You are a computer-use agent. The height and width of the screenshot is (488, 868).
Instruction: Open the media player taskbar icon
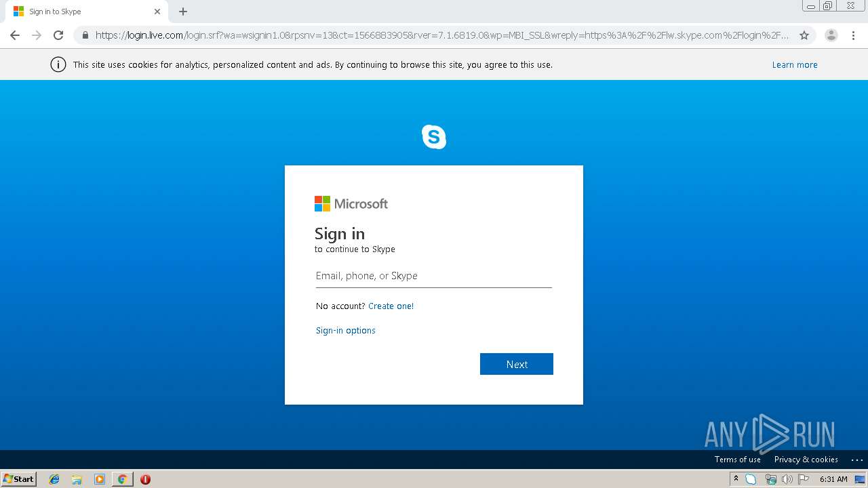pyautogui.click(x=100, y=479)
